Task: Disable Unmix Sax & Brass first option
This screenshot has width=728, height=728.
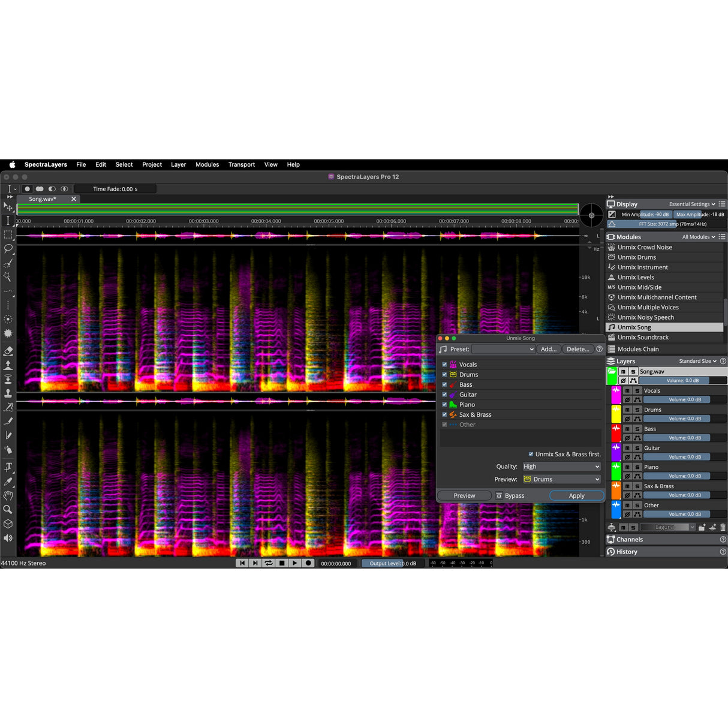Action: 531,454
